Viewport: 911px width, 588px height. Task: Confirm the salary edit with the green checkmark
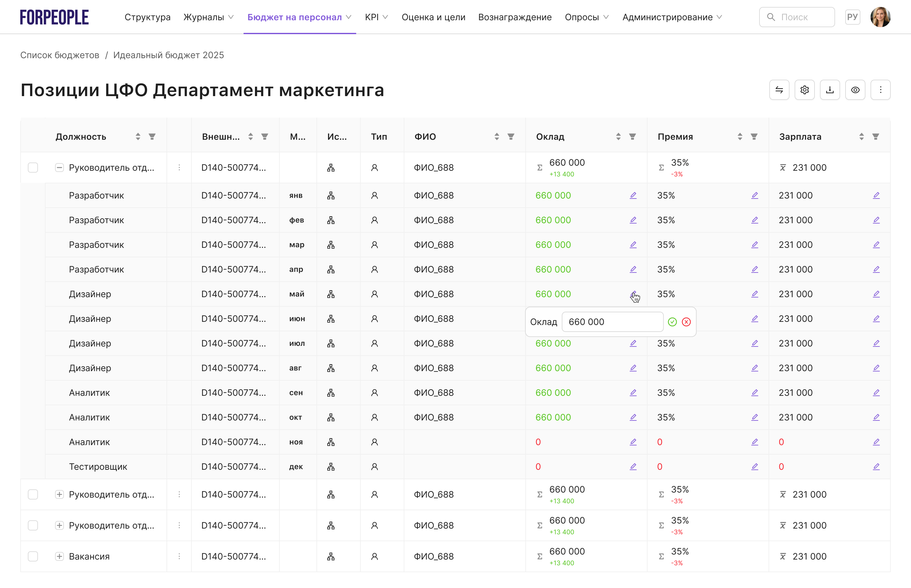672,322
